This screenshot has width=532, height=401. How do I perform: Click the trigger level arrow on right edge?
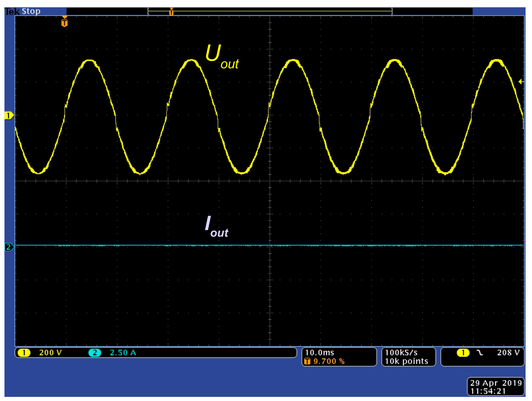pos(521,82)
